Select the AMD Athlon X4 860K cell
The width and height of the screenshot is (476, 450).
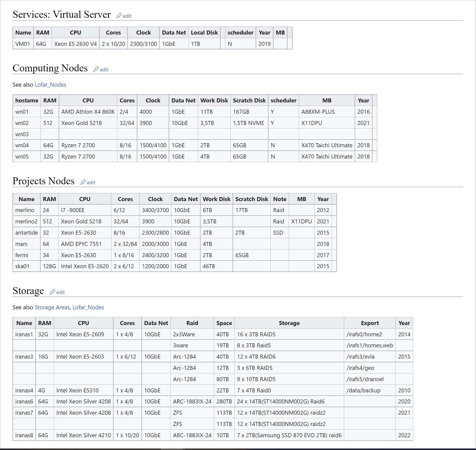88,112
